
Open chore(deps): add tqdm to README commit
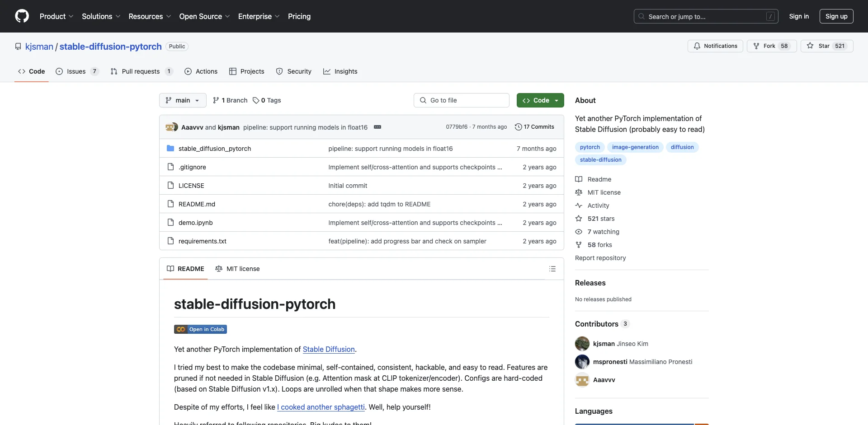(379, 204)
